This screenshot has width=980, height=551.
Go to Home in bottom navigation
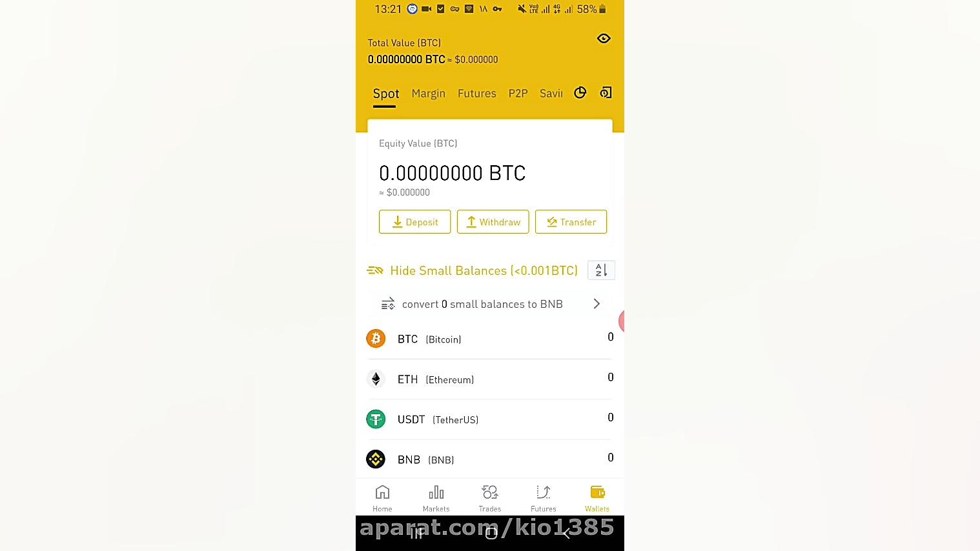tap(382, 499)
